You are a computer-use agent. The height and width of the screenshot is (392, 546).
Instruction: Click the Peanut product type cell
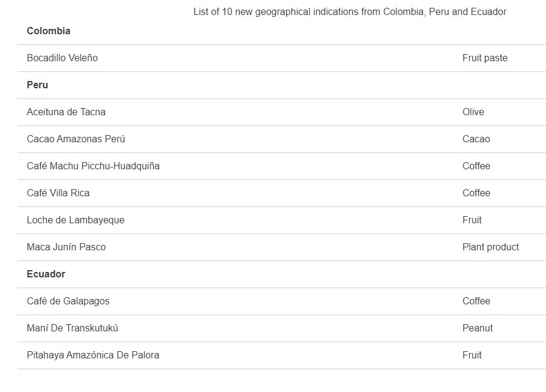pos(478,328)
